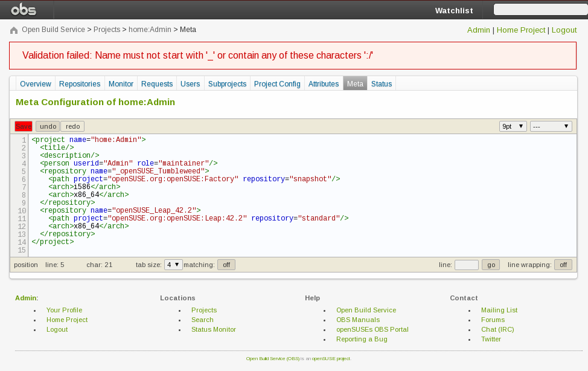Select the Overview tab
Viewport: 588px width, 371px height.
(x=35, y=83)
